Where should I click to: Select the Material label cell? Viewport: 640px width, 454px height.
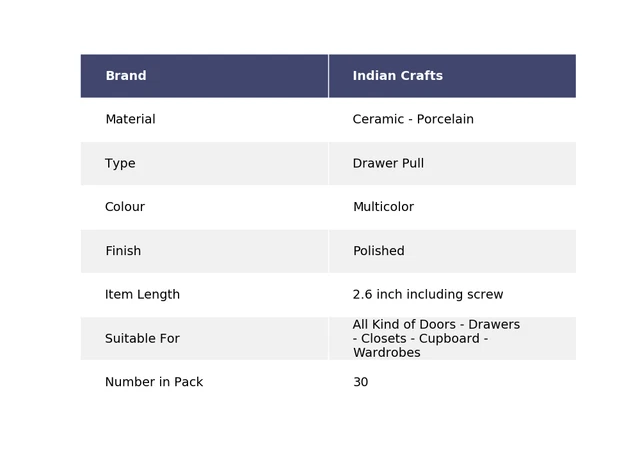(204, 119)
